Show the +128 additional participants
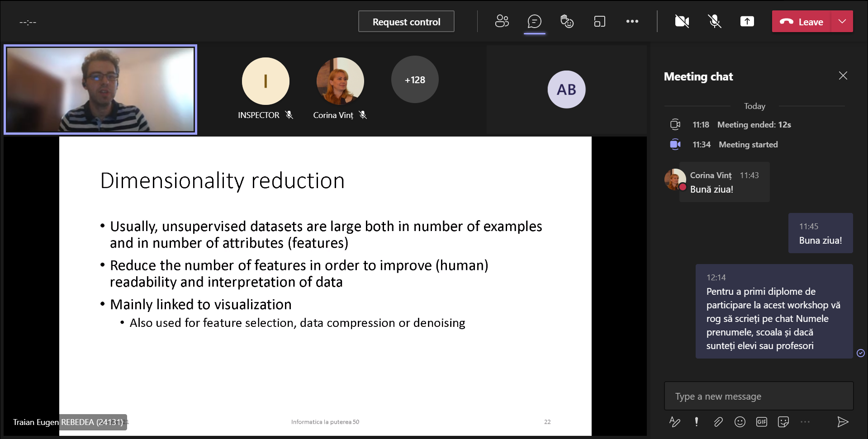 (415, 80)
